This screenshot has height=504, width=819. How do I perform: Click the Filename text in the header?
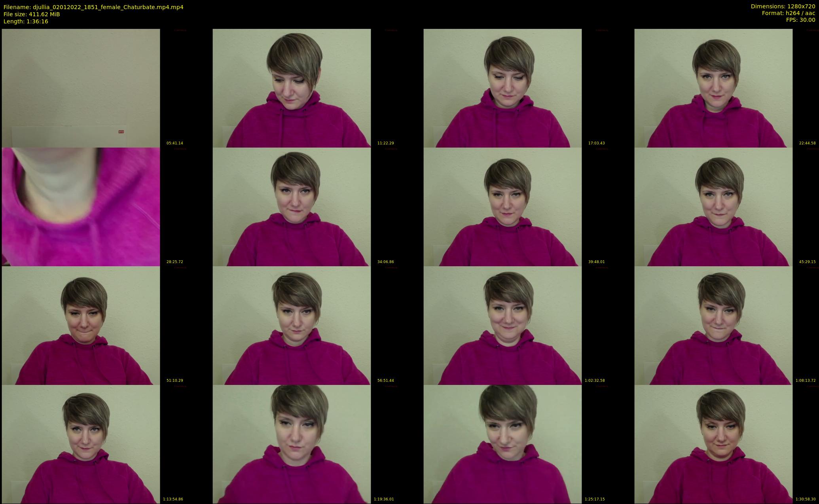coord(93,7)
